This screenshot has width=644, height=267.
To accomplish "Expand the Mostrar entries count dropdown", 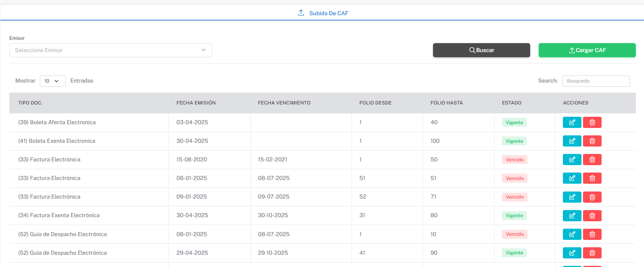I will pyautogui.click(x=52, y=81).
